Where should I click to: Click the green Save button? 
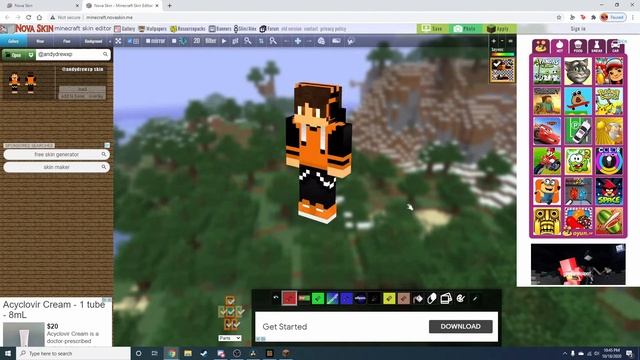tap(432, 29)
